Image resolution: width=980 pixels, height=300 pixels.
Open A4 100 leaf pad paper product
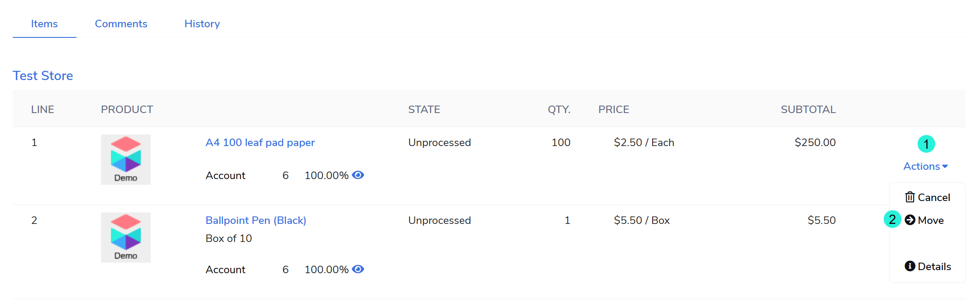(x=260, y=143)
